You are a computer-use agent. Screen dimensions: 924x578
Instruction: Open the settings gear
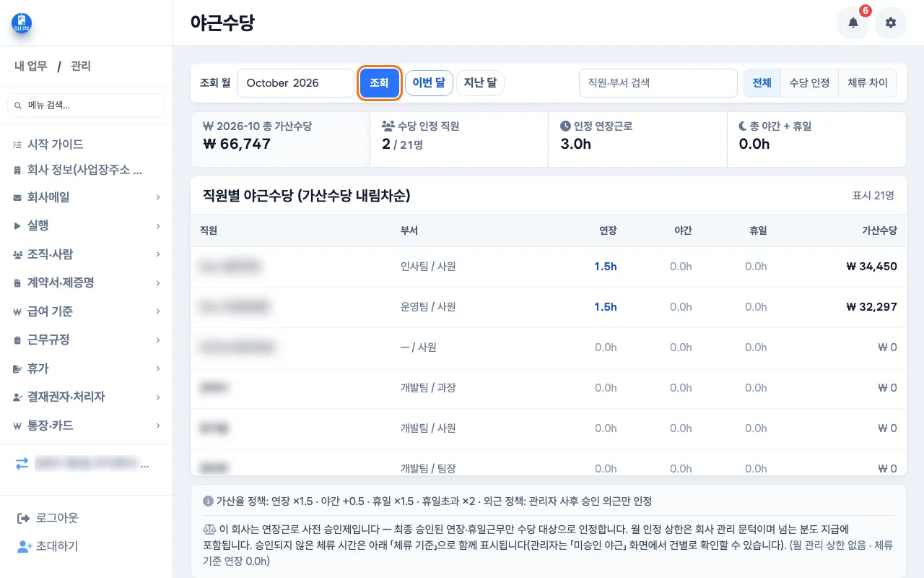pyautogui.click(x=891, y=23)
